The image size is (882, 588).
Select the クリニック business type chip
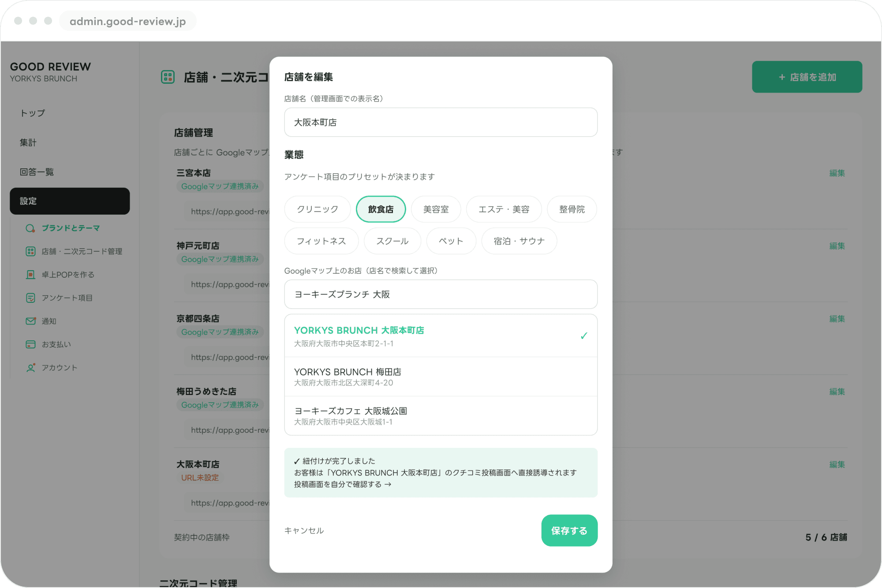click(318, 209)
